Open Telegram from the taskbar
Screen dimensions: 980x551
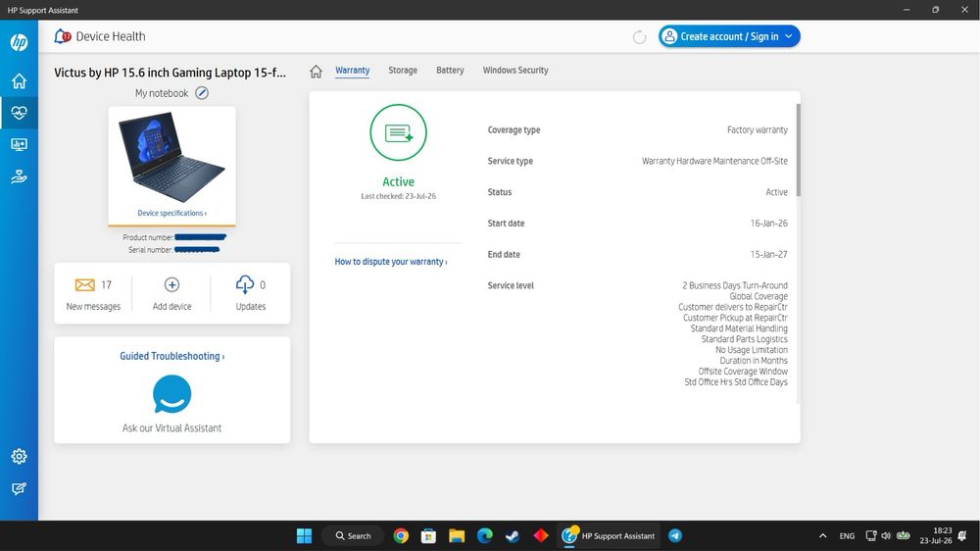click(675, 536)
